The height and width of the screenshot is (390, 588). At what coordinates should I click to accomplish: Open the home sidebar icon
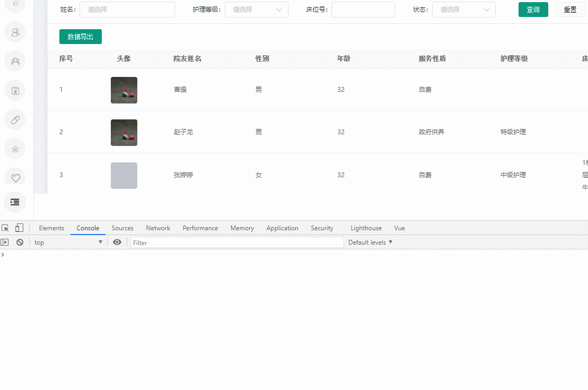tap(15, 149)
